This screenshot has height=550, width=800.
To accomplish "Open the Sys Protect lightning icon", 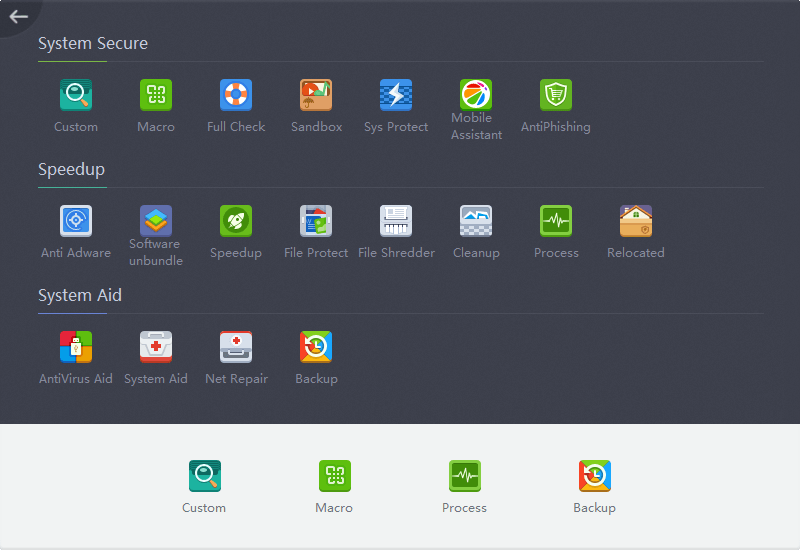I will tap(396, 95).
